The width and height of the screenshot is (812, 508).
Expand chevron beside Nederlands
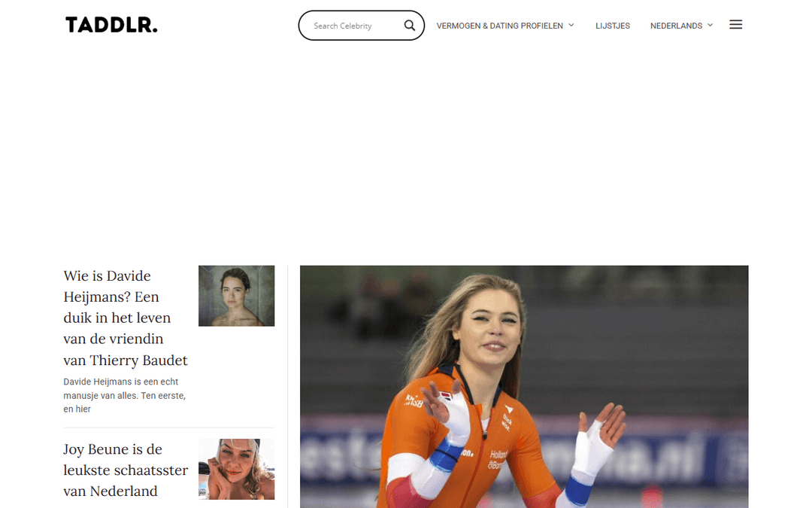710,25
